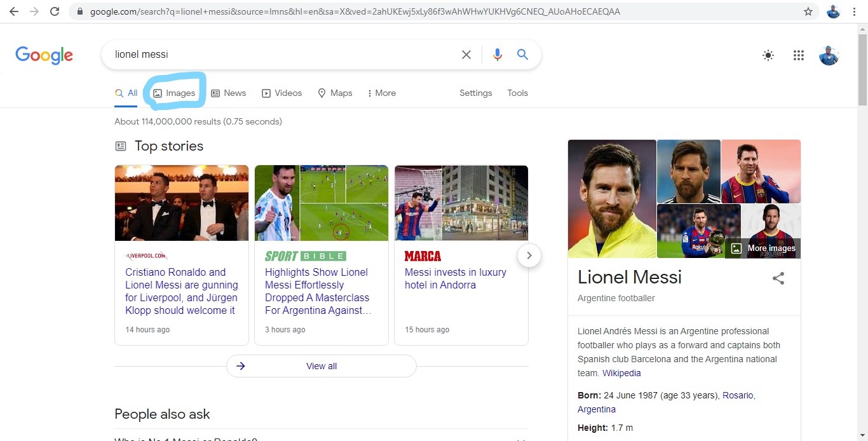The width and height of the screenshot is (868, 441).
Task: Toggle dark theme with sun icon
Action: tap(768, 55)
